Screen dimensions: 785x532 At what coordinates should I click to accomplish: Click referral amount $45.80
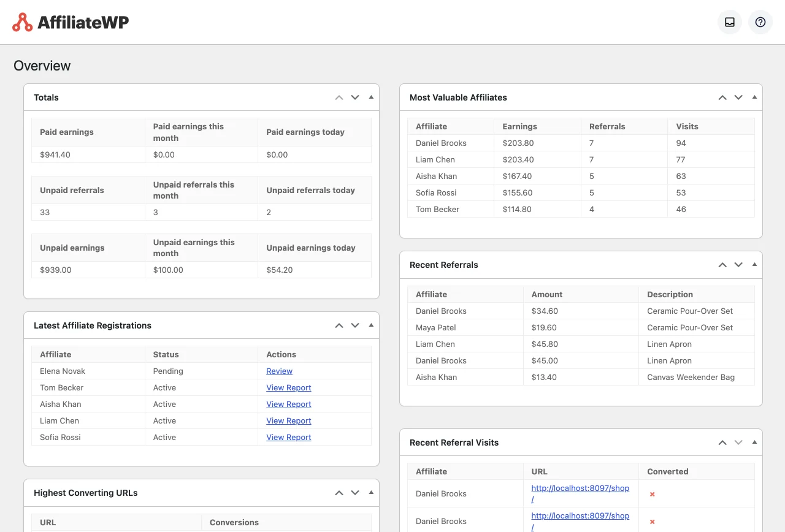pyautogui.click(x=545, y=344)
